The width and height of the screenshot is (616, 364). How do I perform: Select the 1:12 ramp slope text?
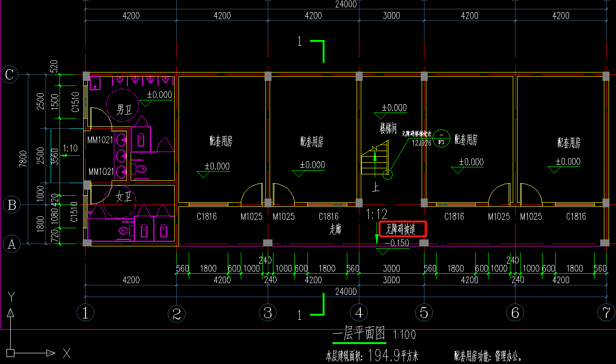(377, 214)
